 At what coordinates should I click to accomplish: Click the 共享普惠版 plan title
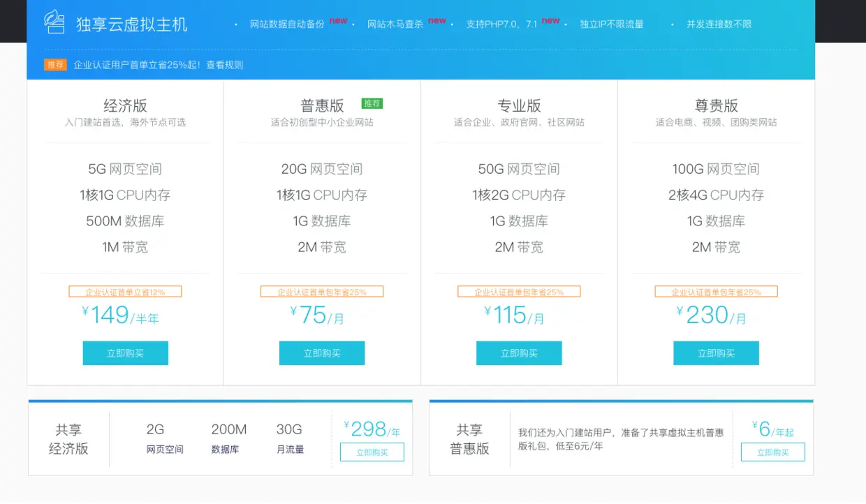click(469, 439)
